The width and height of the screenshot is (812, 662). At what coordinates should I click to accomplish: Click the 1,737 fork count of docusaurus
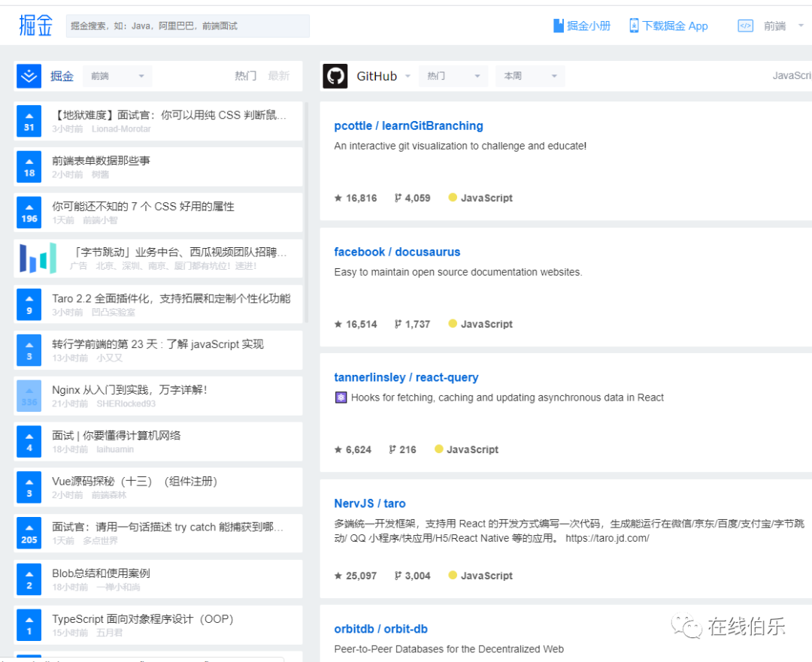[x=412, y=325]
